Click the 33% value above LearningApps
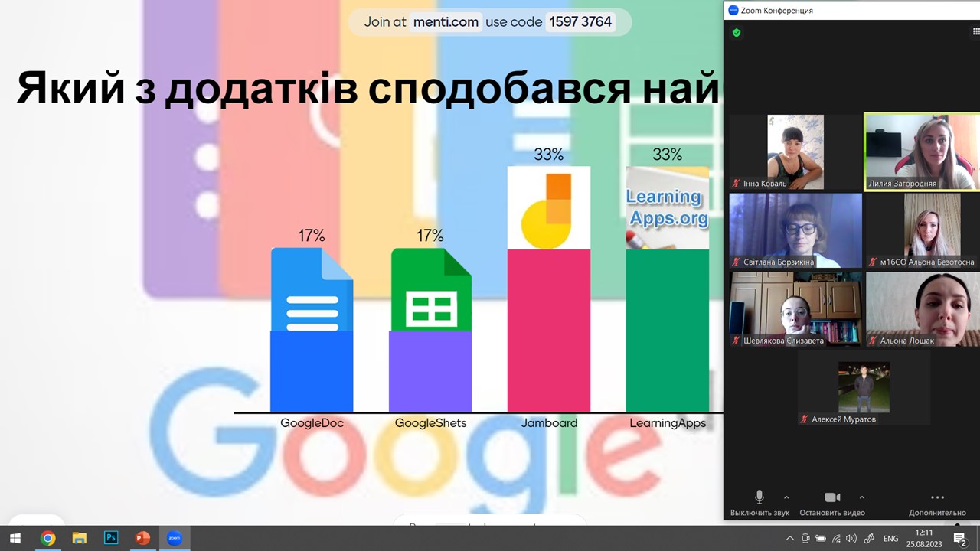The height and width of the screenshot is (551, 980). (x=668, y=155)
